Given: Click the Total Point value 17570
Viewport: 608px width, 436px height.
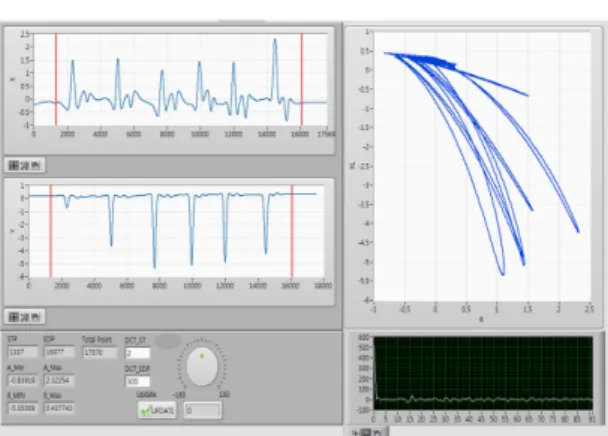Looking at the screenshot, I should pyautogui.click(x=100, y=353).
